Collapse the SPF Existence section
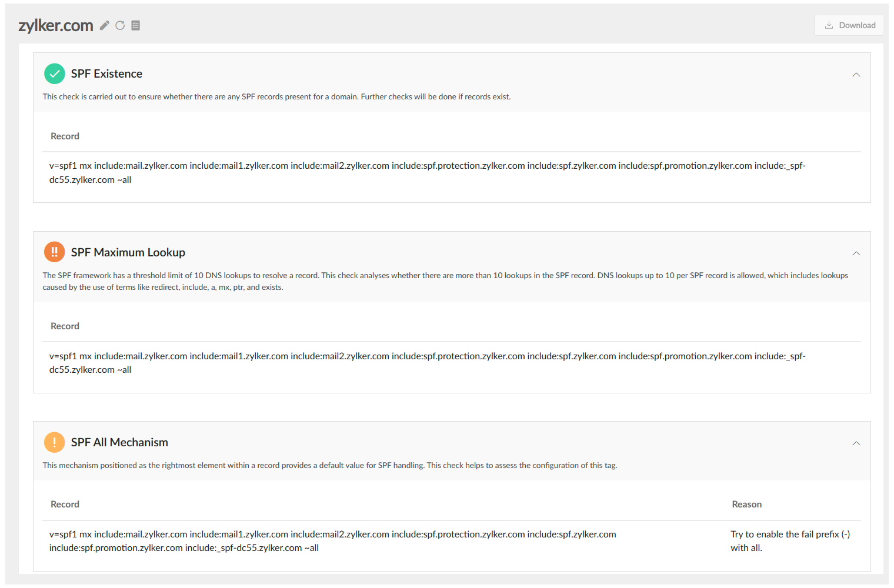This screenshot has height=588, width=894. pyautogui.click(x=856, y=75)
